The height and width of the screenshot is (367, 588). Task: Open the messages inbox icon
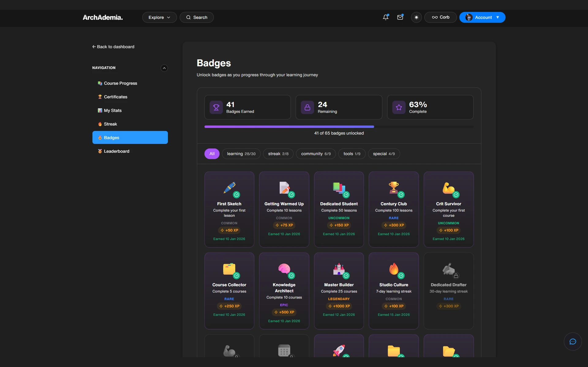pos(400,17)
